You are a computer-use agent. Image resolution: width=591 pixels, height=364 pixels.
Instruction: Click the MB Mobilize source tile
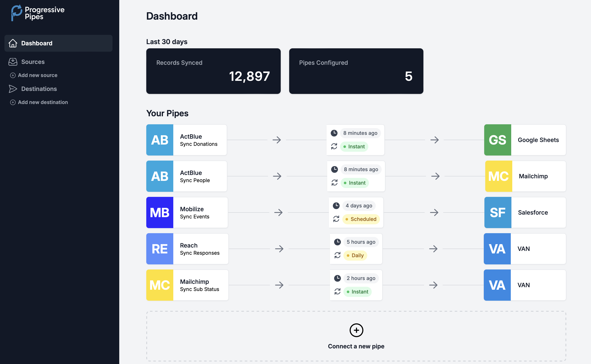(160, 212)
